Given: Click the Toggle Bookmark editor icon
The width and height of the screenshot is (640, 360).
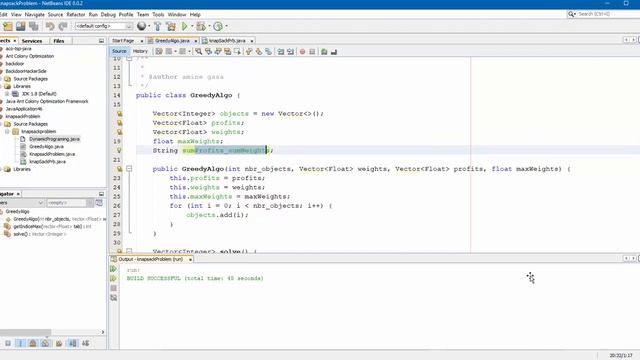Looking at the screenshot, I should coord(268,52).
